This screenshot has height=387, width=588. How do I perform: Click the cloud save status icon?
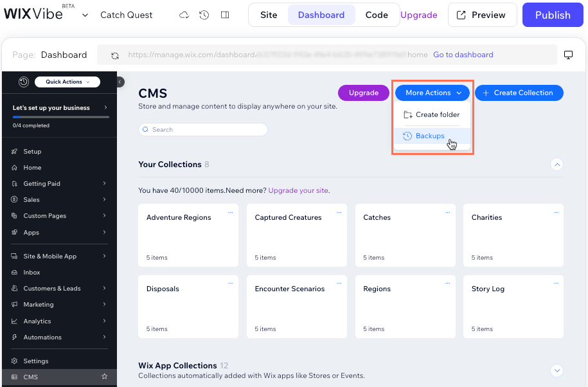(x=184, y=15)
